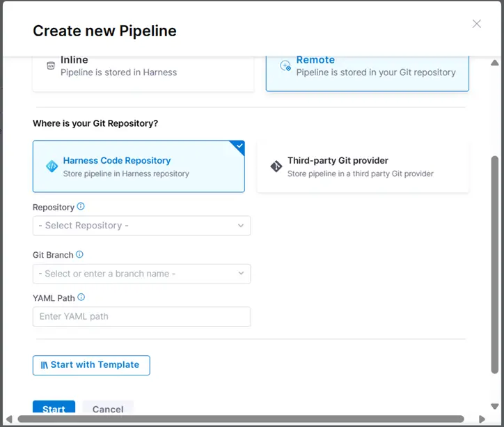Screen dimensions: 504x427
Task: Choose Harness Code Repository option
Action: click(139, 166)
